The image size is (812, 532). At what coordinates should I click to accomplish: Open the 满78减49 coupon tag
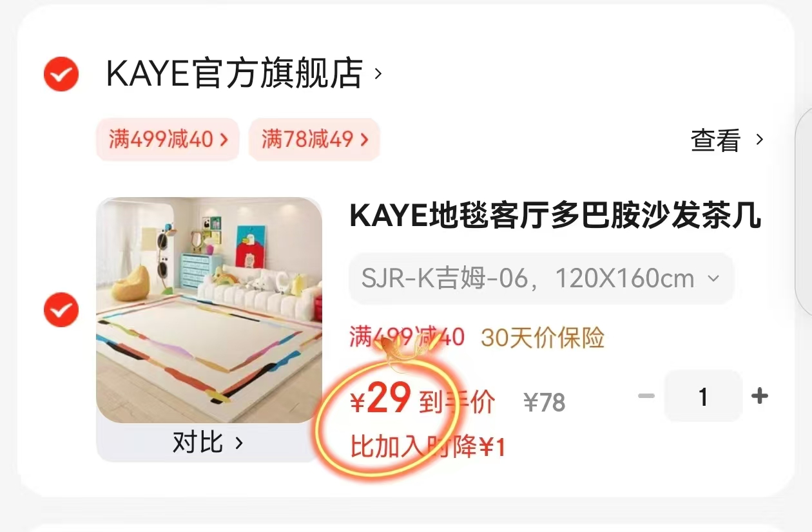click(x=314, y=139)
